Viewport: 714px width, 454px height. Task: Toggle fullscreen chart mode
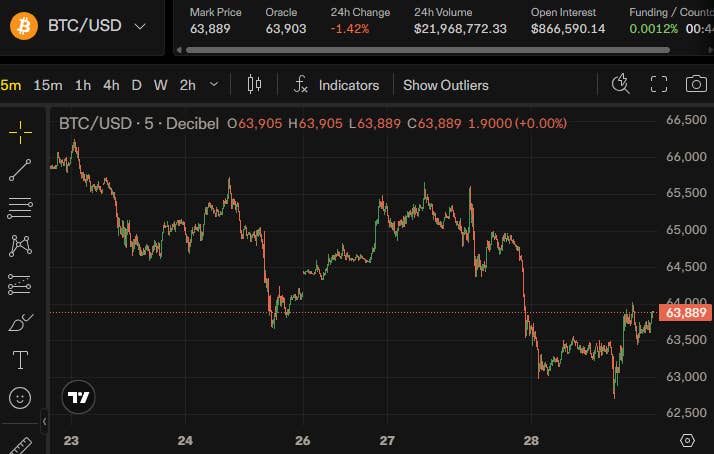(x=658, y=84)
